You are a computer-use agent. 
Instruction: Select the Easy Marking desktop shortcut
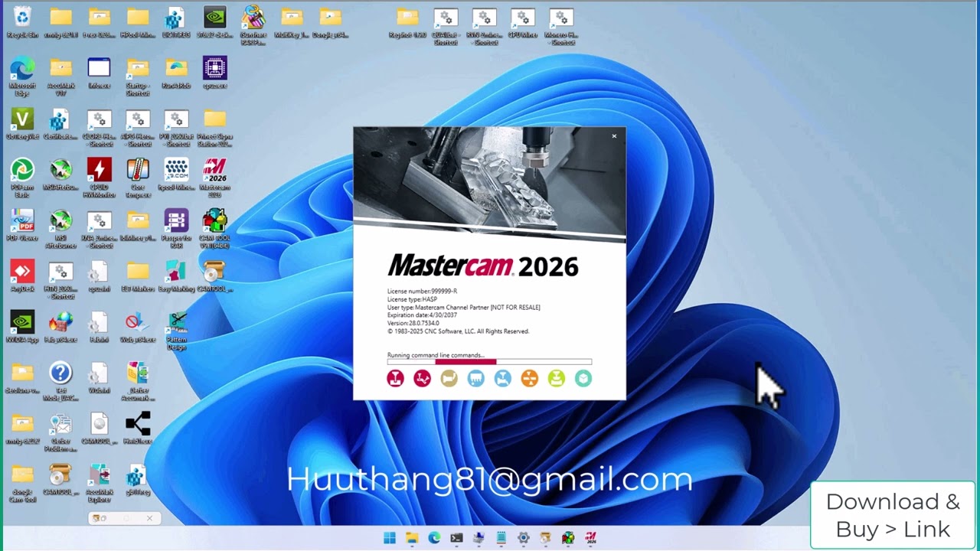(x=176, y=276)
